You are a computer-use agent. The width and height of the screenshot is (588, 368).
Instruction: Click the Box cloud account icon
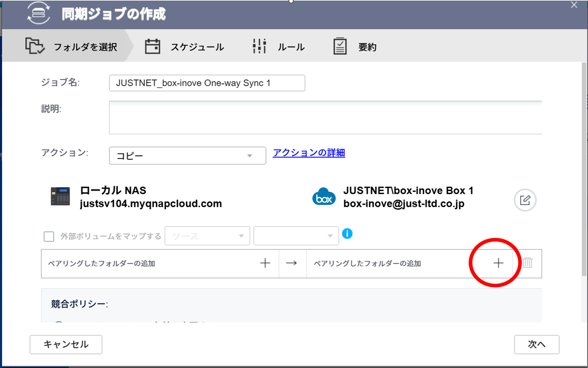pos(324,197)
